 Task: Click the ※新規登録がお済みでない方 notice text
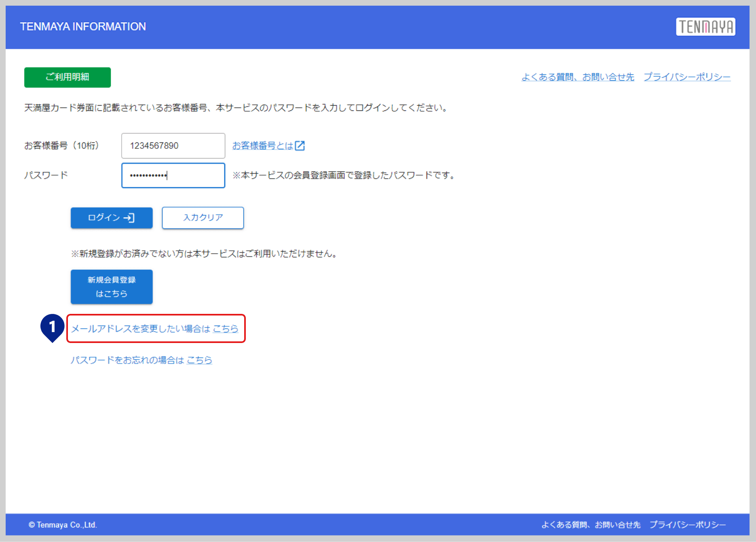204,254
